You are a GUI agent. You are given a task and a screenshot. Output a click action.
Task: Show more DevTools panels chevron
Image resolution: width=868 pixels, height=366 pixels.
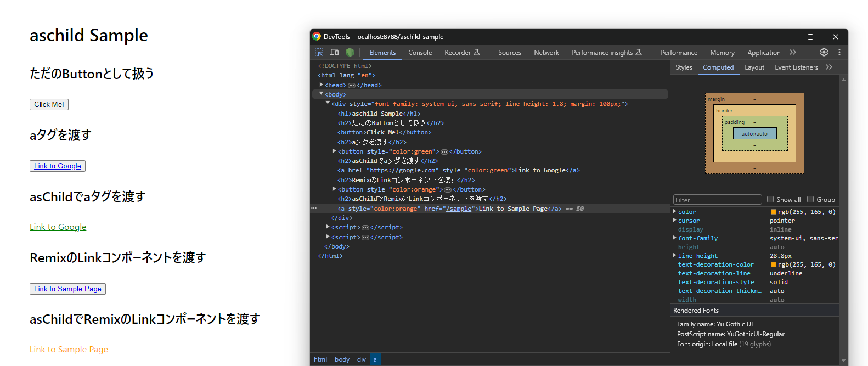[x=792, y=52]
